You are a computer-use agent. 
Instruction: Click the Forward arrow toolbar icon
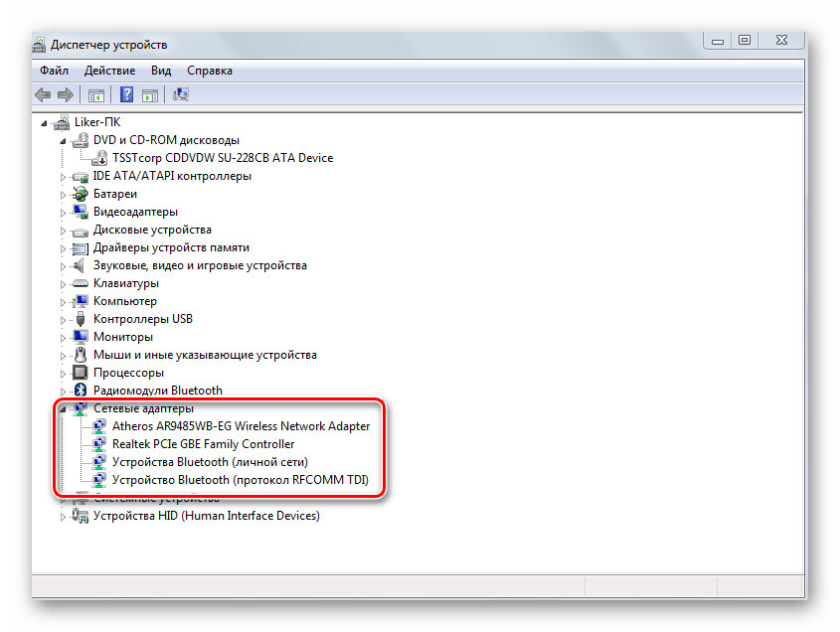66,95
